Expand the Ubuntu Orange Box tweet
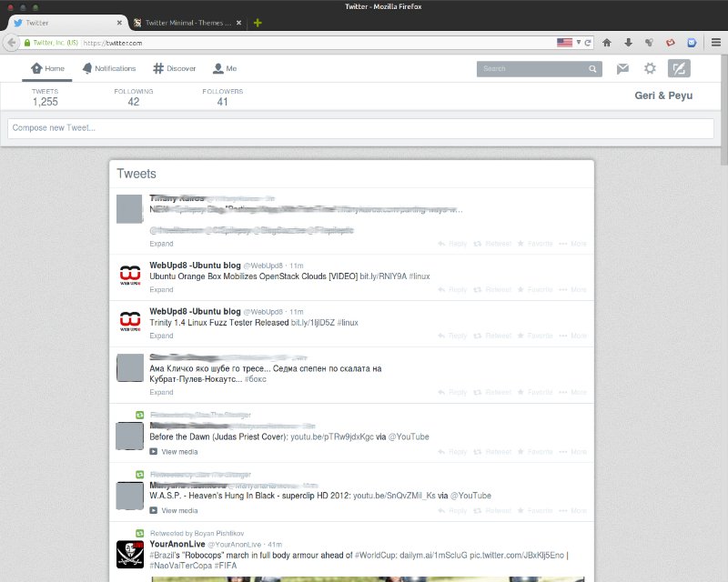 pyautogui.click(x=161, y=289)
